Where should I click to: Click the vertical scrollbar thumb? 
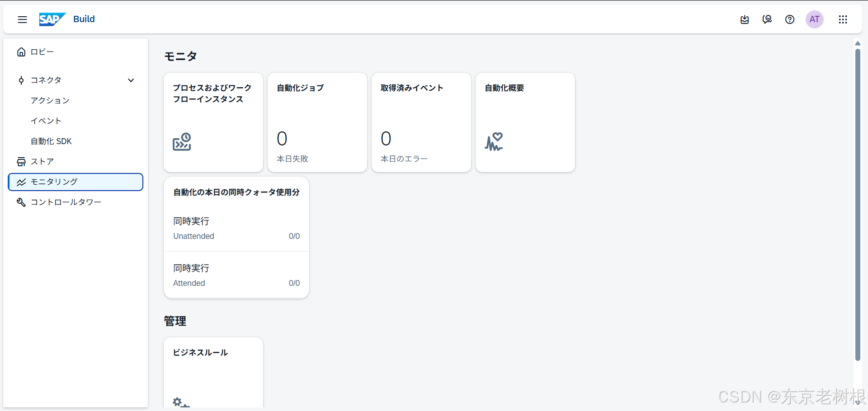(x=858, y=205)
